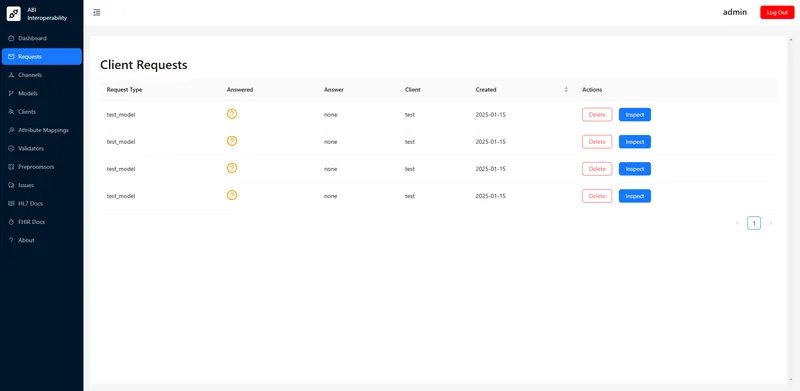The image size is (800, 391).
Task: Go to the next page with right chevron
Action: click(770, 223)
